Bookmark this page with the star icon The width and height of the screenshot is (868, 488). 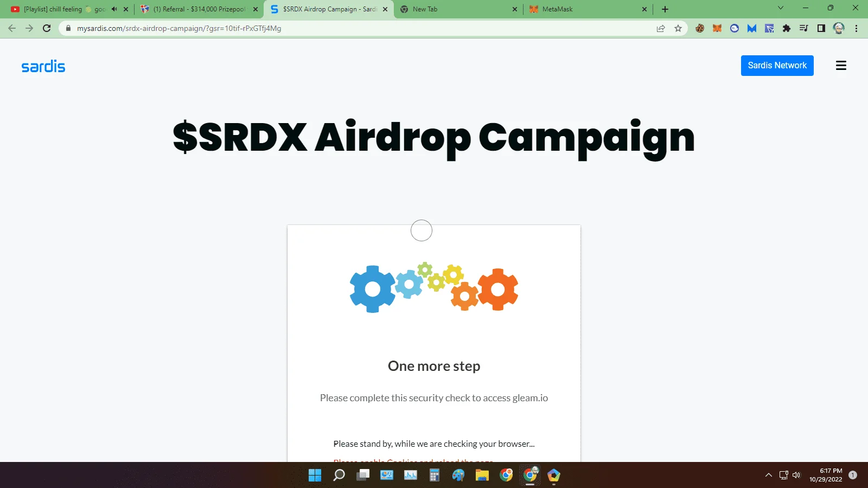(678, 28)
